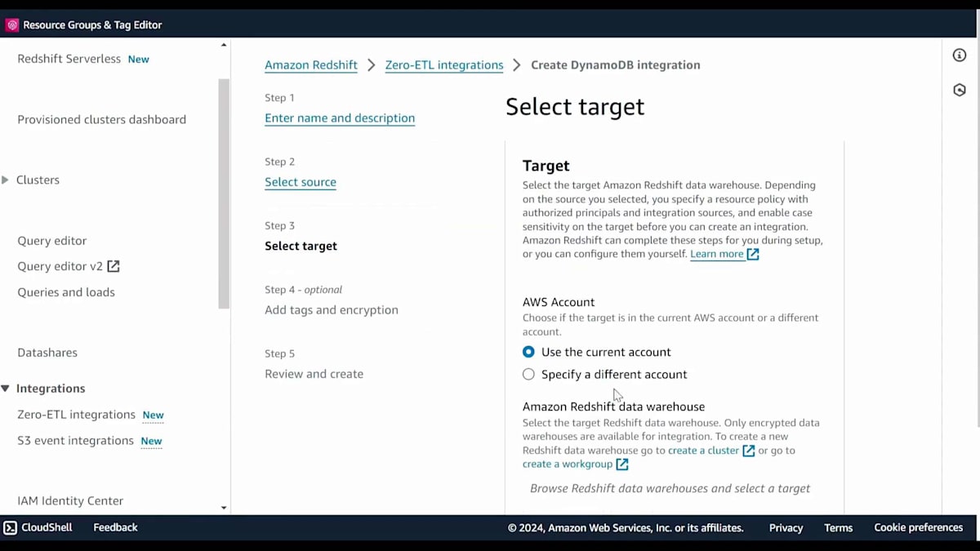Screen dimensions: 980x551
Task: Click the create a cluster link
Action: tap(703, 451)
